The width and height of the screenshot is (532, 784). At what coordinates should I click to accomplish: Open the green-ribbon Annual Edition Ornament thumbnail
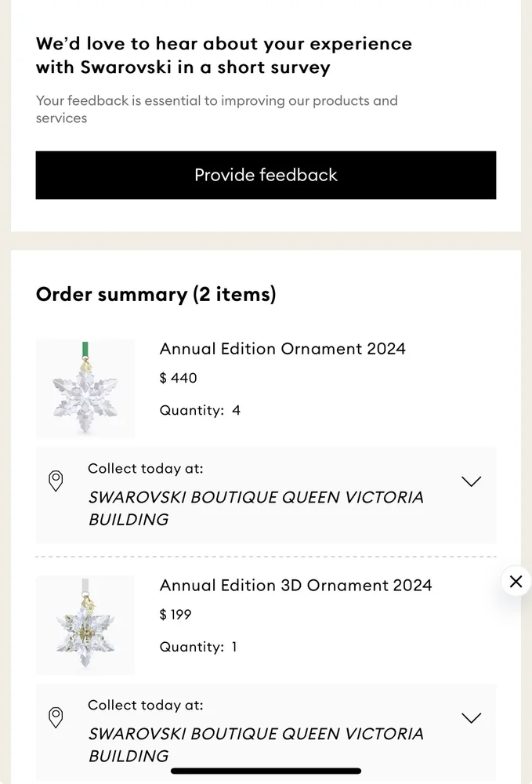(85, 388)
